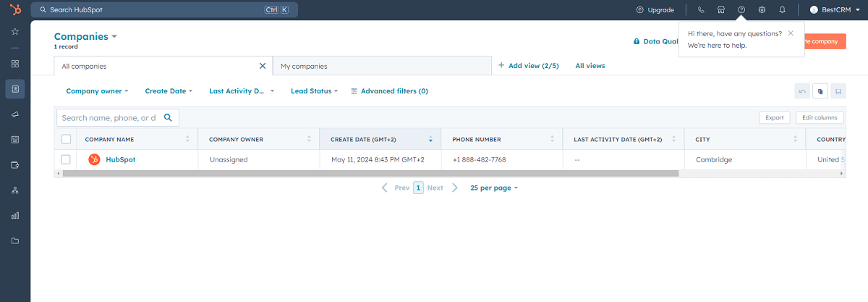The height and width of the screenshot is (302, 868).
Task: Click the Help question mark icon
Action: [x=741, y=10]
